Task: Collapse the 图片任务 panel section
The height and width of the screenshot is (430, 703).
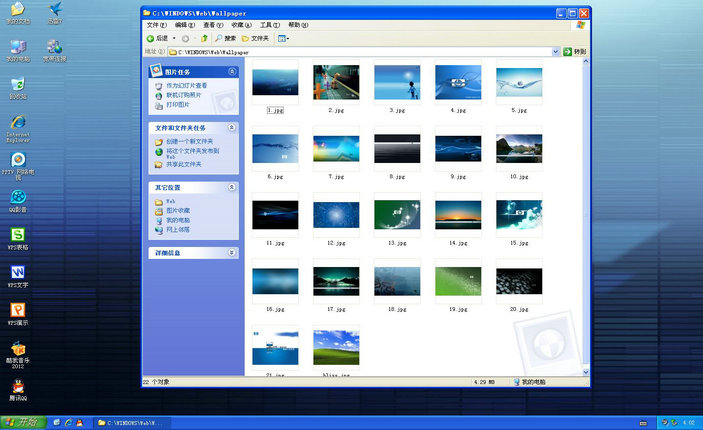Action: click(x=233, y=72)
